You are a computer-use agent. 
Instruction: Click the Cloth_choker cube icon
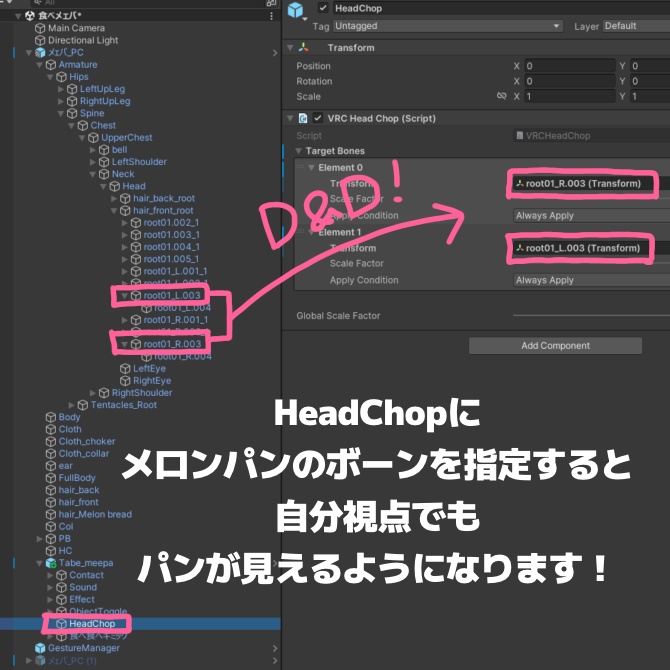click(x=51, y=441)
